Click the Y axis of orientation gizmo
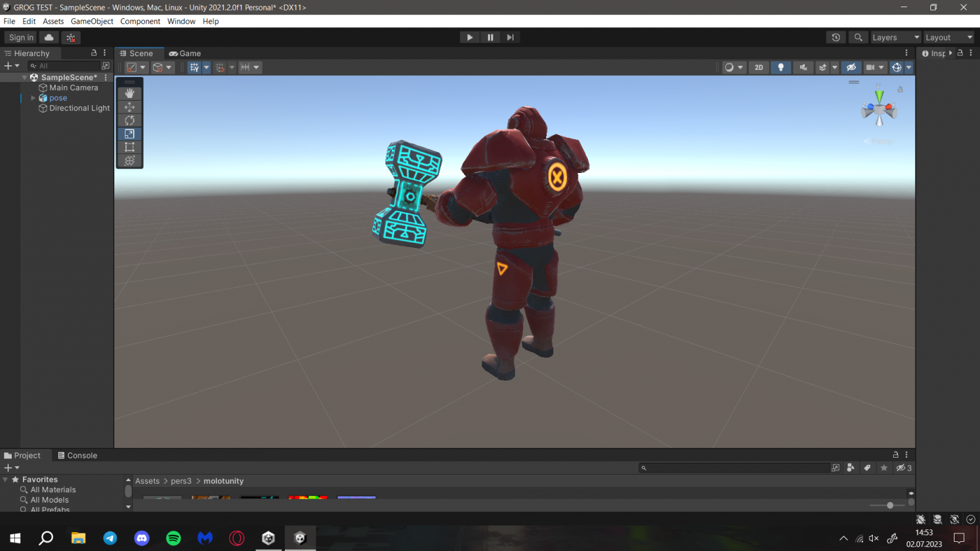980x551 pixels. [x=879, y=95]
